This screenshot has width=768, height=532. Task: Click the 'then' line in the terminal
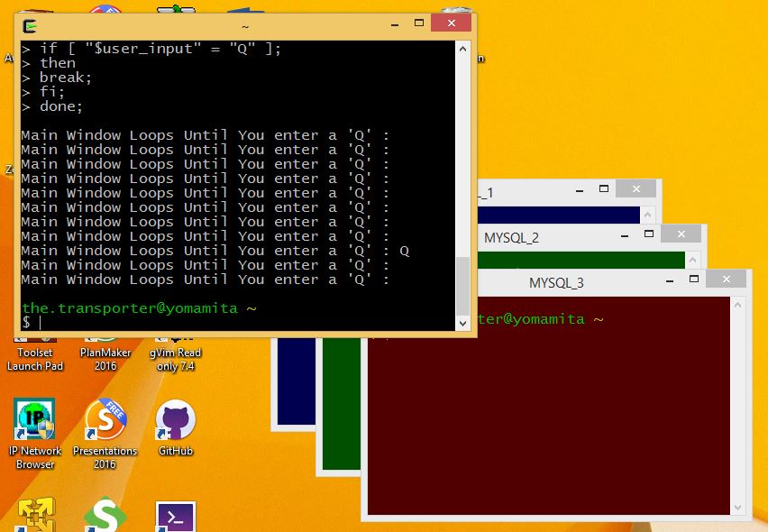(x=49, y=63)
